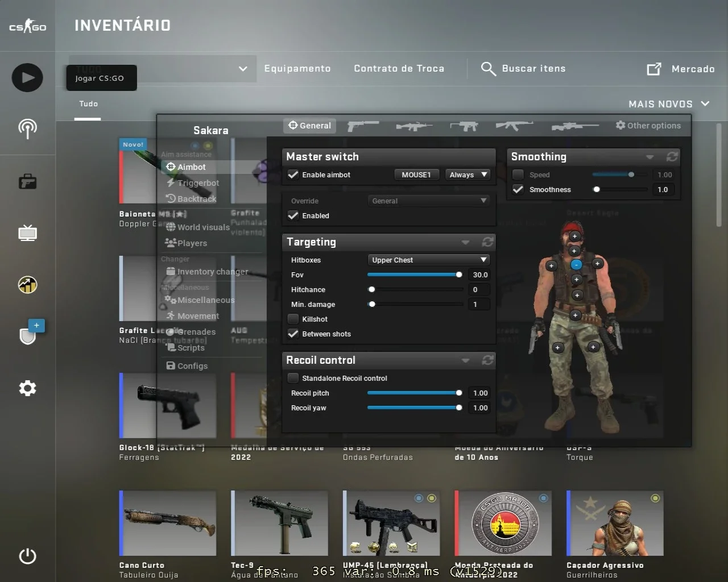Toggle Between shots checkbox

pos(293,334)
